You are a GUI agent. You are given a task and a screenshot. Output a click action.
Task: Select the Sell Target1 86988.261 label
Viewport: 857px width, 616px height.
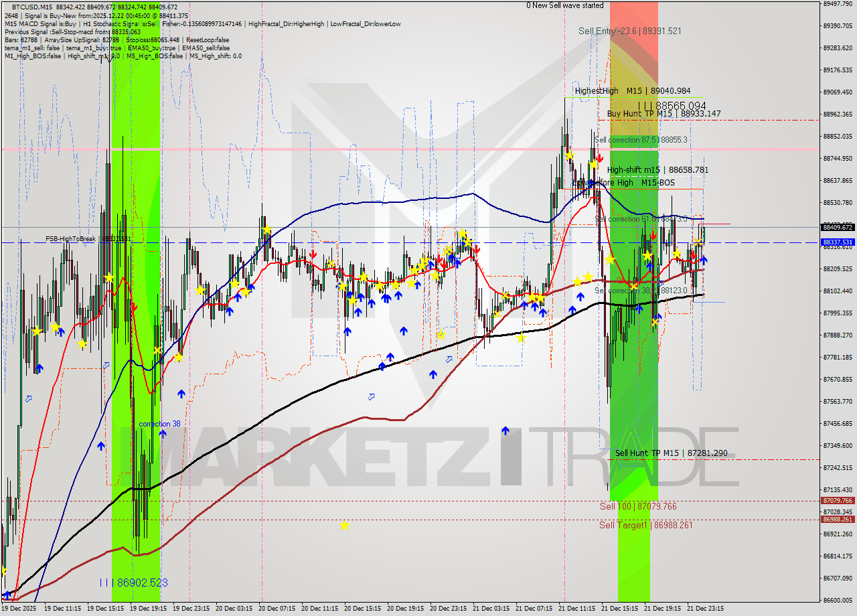pos(645,525)
